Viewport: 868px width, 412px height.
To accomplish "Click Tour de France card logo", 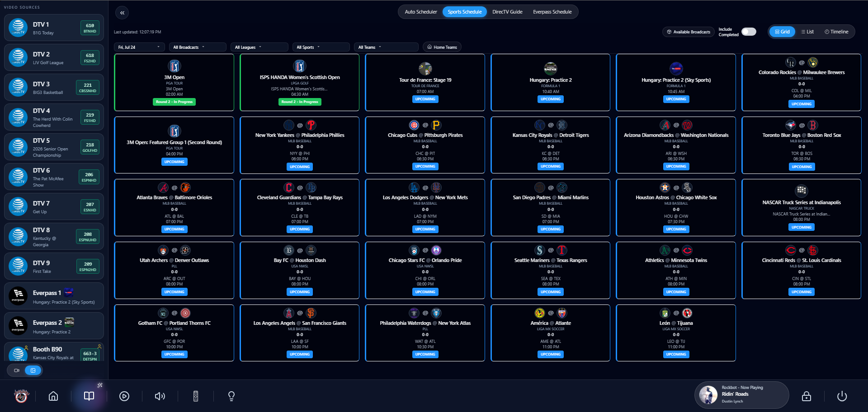I will [425, 69].
